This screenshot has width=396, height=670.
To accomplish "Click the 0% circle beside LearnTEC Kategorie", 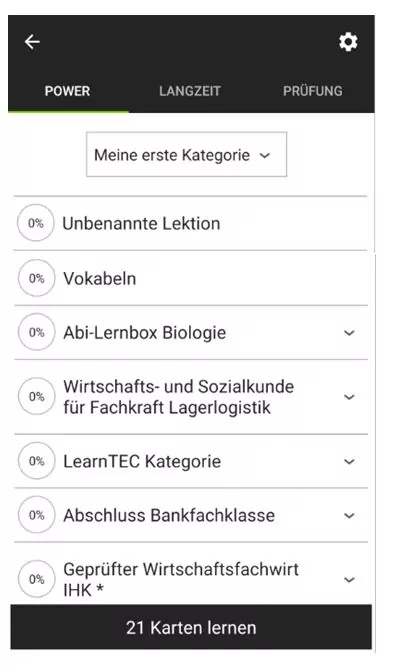I will point(37,461).
